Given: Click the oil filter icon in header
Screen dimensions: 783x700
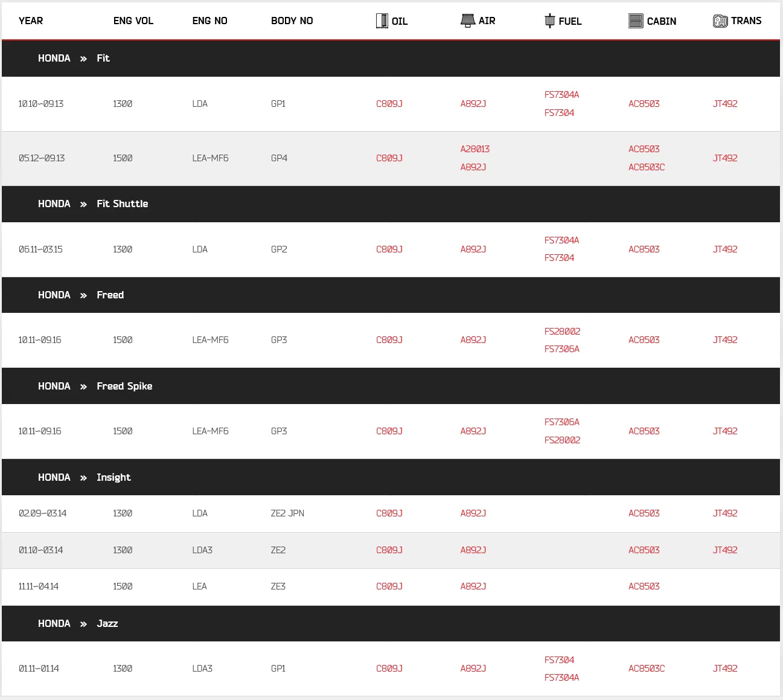Looking at the screenshot, I should pyautogui.click(x=382, y=21).
